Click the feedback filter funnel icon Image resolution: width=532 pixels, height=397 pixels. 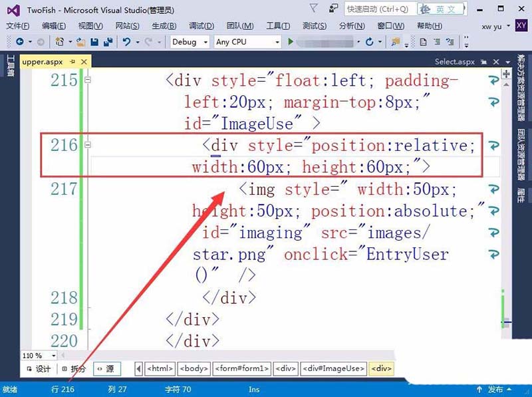(x=314, y=9)
